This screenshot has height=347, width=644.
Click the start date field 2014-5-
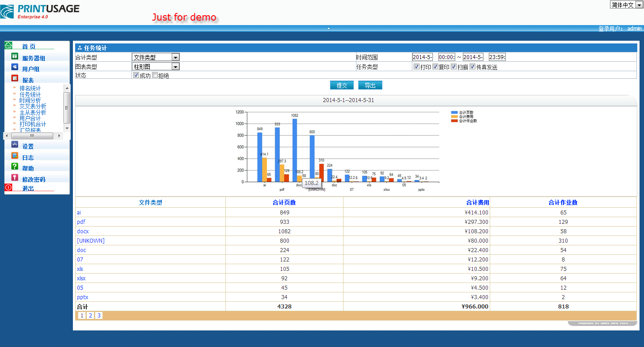(x=423, y=57)
